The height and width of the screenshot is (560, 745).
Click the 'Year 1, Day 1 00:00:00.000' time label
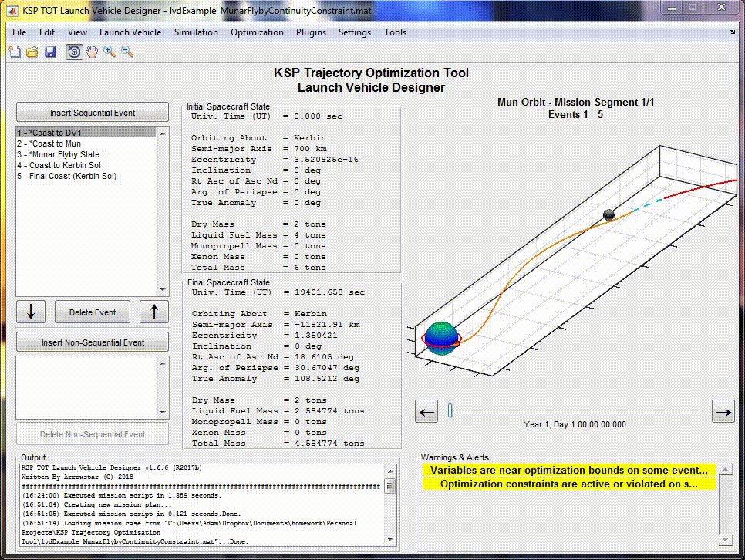[x=575, y=424]
